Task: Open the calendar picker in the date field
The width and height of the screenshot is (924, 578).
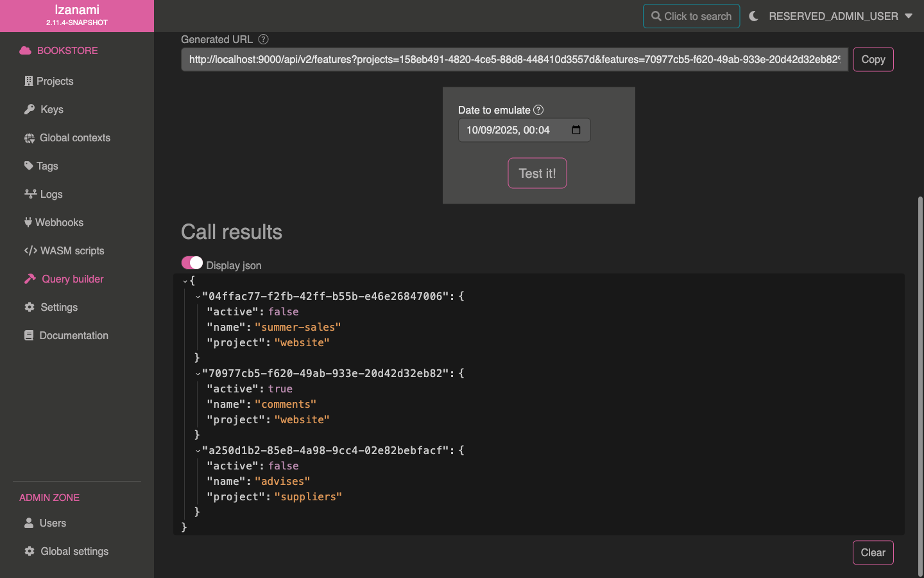Action: [576, 130]
